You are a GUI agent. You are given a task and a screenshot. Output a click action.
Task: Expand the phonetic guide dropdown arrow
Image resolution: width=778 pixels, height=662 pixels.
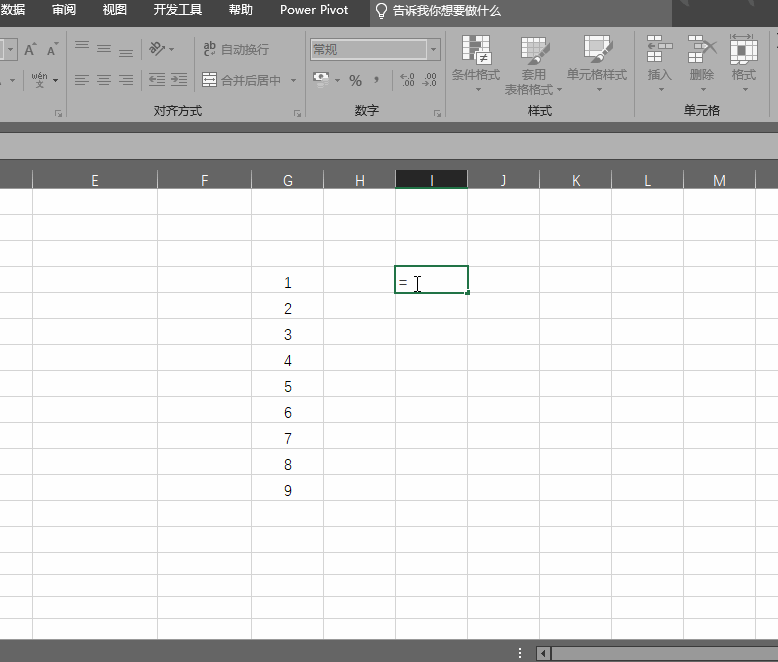(56, 80)
